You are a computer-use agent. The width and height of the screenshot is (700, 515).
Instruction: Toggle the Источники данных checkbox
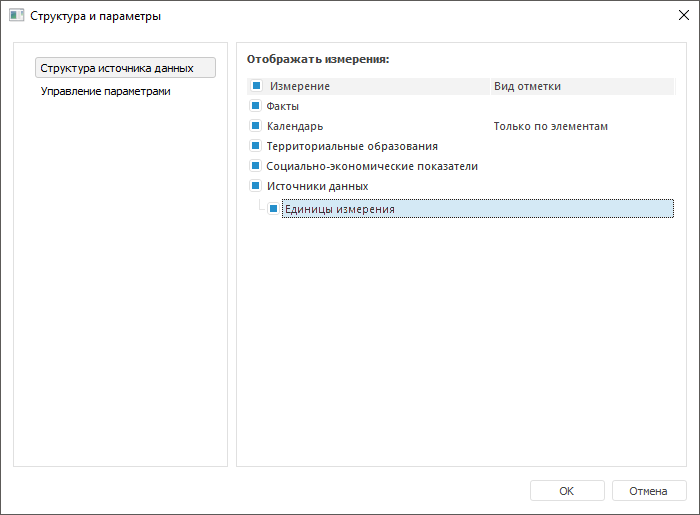[256, 186]
